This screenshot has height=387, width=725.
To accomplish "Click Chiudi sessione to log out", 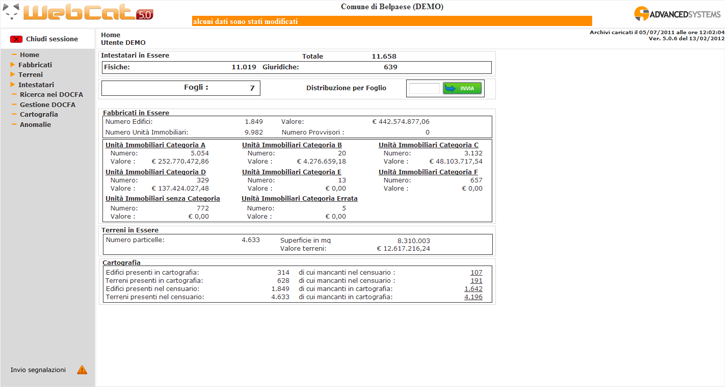I will 52,39.
